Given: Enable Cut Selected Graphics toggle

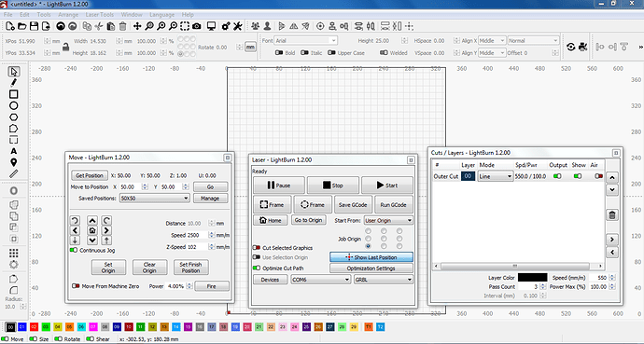Looking at the screenshot, I should click(x=257, y=248).
